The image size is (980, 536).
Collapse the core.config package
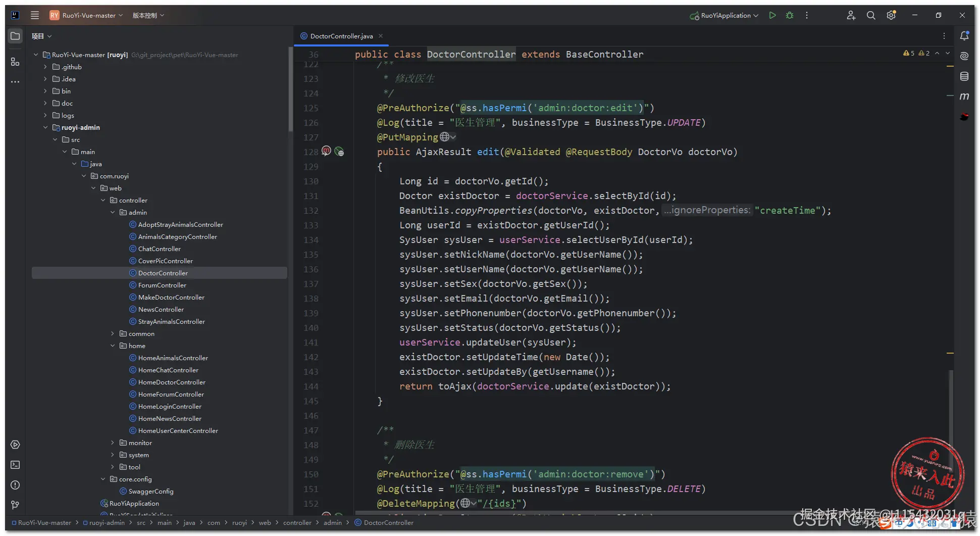coord(103,479)
